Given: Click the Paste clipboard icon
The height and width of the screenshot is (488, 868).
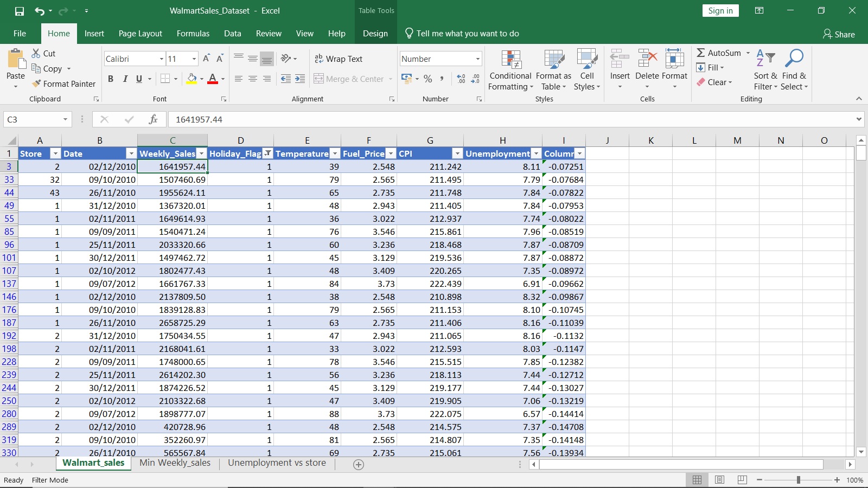Looking at the screenshot, I should click(16, 58).
